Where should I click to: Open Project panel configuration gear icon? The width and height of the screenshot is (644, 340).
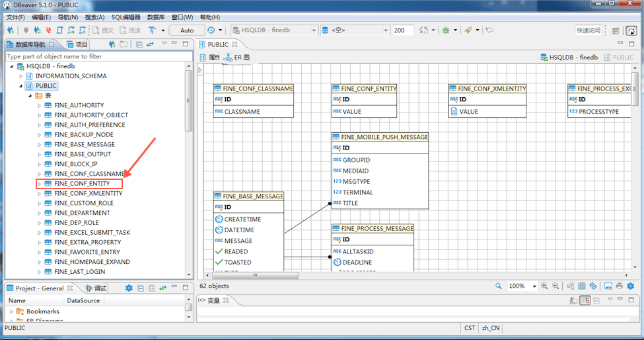[129, 288]
